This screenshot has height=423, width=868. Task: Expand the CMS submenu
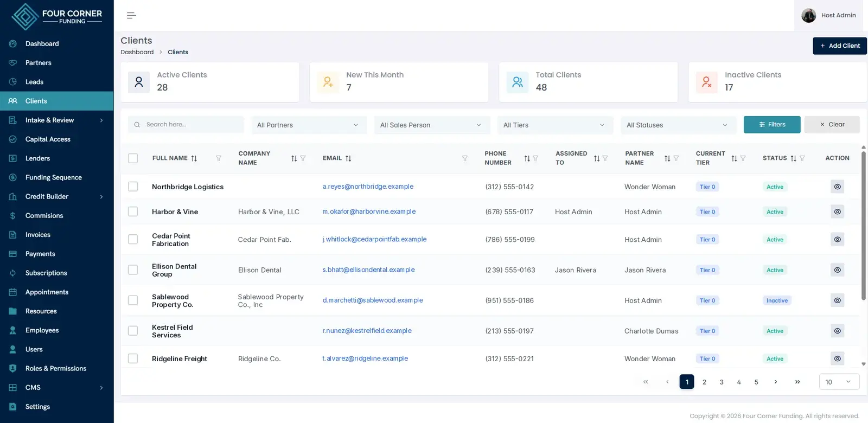click(x=56, y=387)
